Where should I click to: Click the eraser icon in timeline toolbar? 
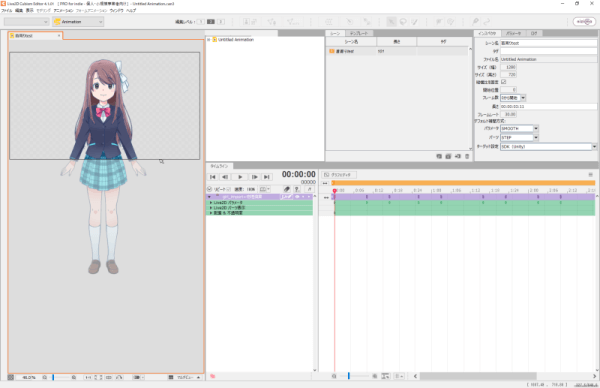(x=286, y=189)
